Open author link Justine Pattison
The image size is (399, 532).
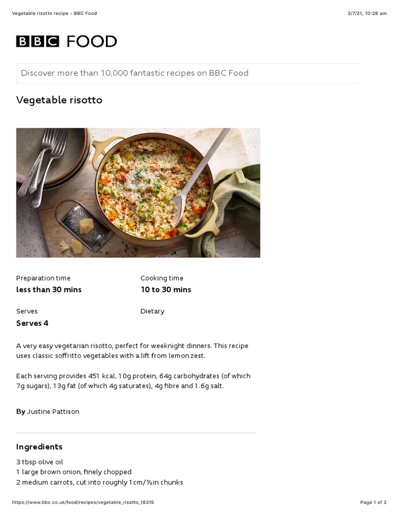point(53,411)
